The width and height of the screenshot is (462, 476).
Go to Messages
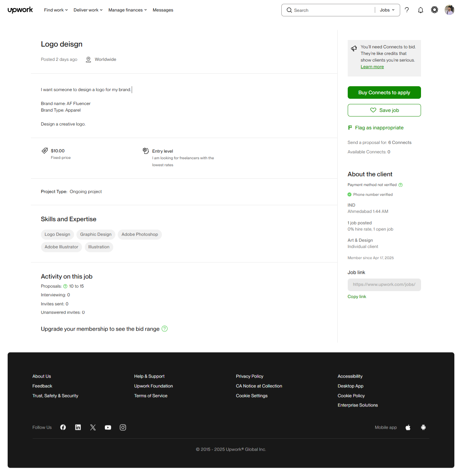[x=163, y=10]
